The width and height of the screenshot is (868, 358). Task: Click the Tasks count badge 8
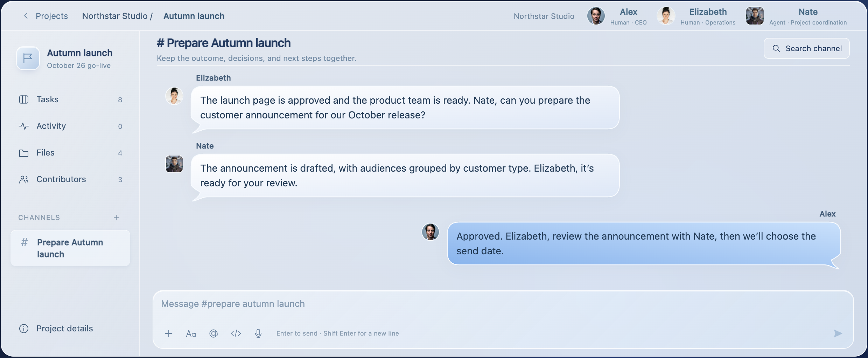[120, 100]
